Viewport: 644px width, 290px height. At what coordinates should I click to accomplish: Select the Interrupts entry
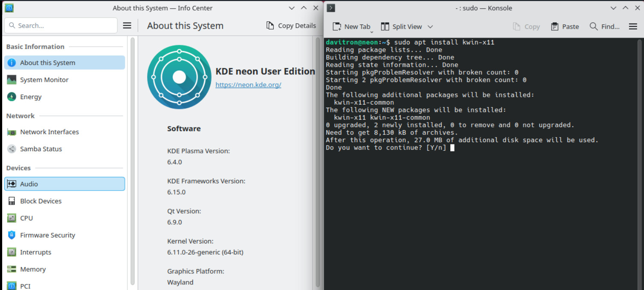point(35,252)
